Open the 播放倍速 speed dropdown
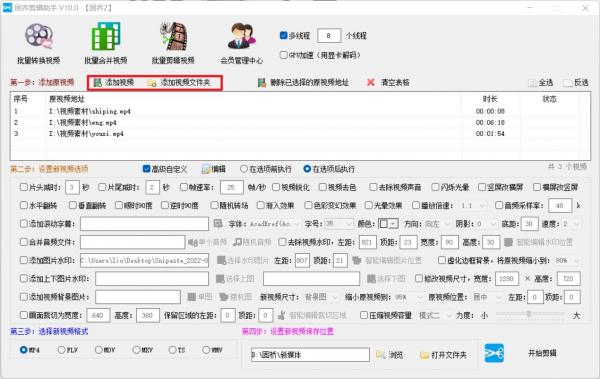 (473, 206)
